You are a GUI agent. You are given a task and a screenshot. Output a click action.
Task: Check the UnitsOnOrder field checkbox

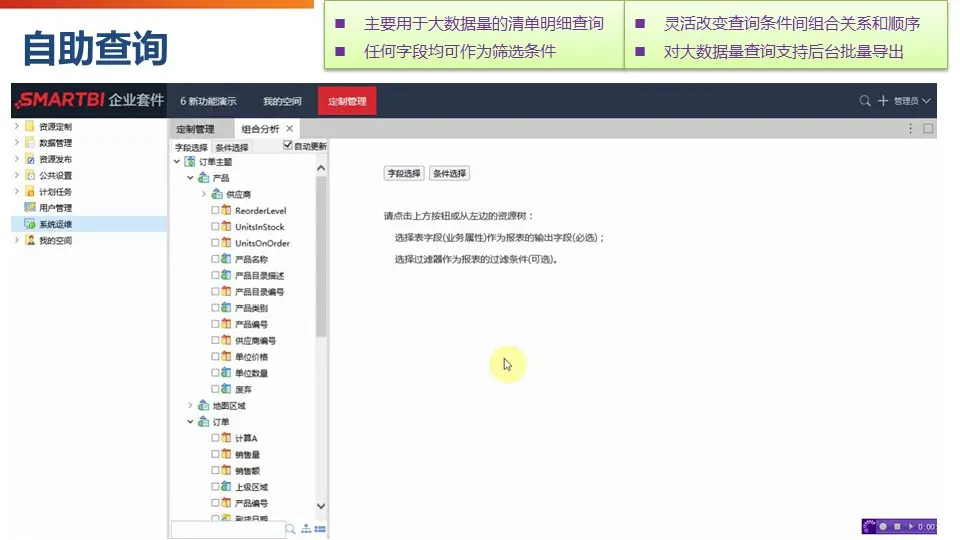pyautogui.click(x=215, y=242)
